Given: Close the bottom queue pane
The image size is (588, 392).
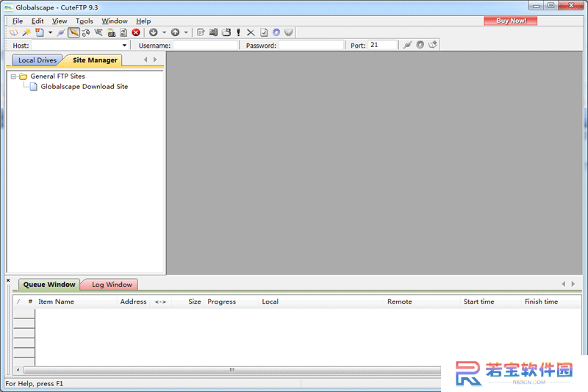Looking at the screenshot, I should click(8, 280).
